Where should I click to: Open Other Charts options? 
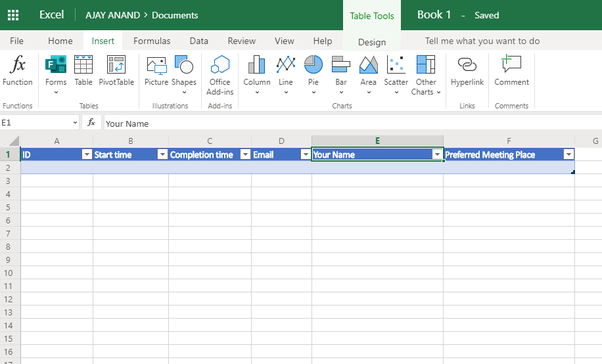coord(426,75)
